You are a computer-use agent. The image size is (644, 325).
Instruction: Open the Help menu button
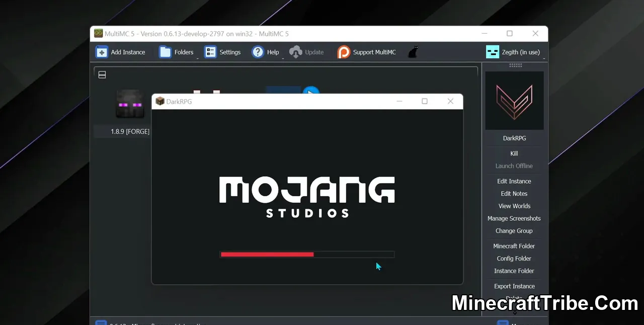tap(266, 52)
